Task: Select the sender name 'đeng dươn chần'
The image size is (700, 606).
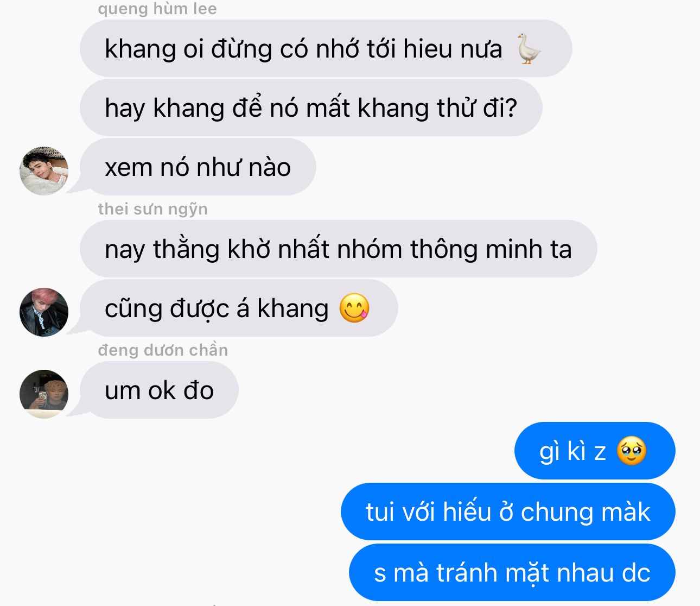Action: point(163,350)
